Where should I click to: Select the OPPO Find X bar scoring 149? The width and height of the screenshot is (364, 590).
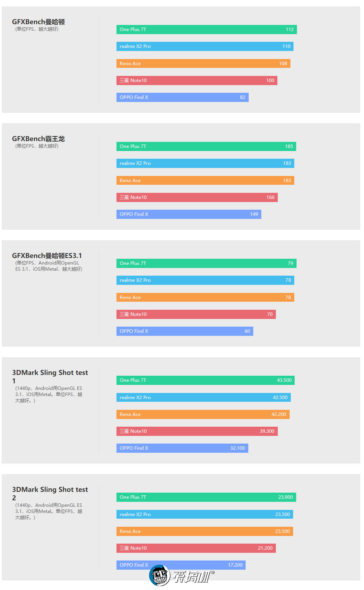[189, 214]
